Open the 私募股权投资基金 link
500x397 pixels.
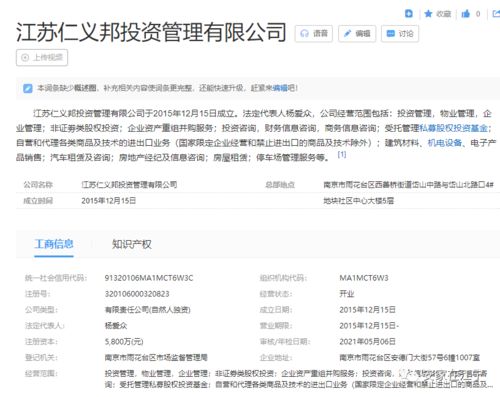point(454,128)
